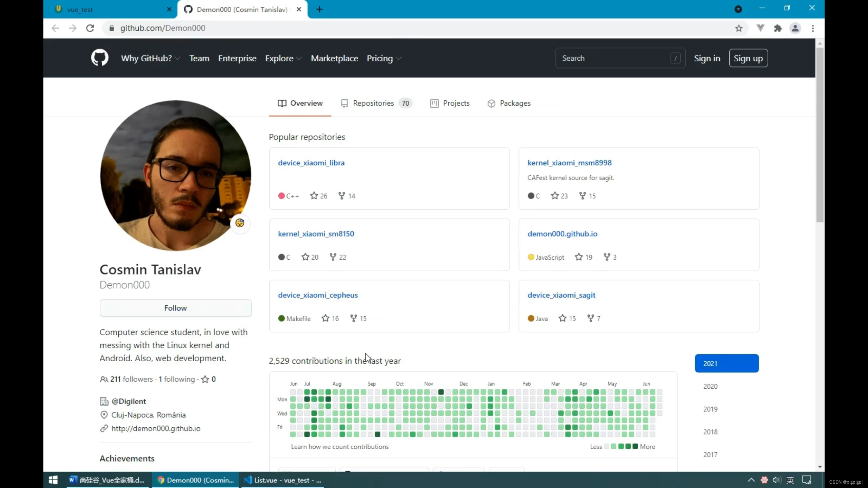Click star count of device_xiaomi_sagit
This screenshot has height=488, width=868.
pos(567,319)
